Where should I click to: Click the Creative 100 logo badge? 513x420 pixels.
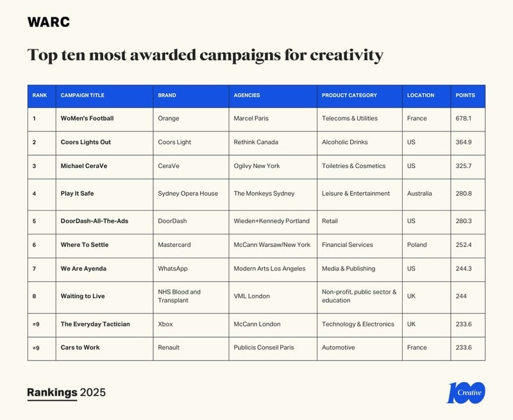[x=466, y=392]
